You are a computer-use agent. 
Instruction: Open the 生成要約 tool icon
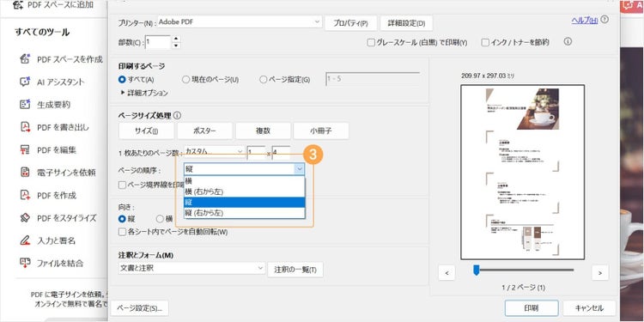(x=25, y=104)
